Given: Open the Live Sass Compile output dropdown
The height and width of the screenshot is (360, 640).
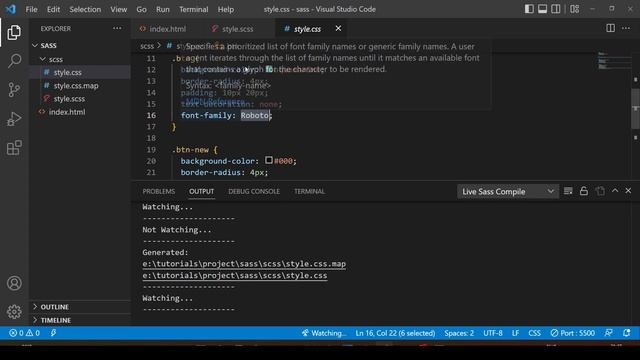Looking at the screenshot, I should tap(507, 191).
